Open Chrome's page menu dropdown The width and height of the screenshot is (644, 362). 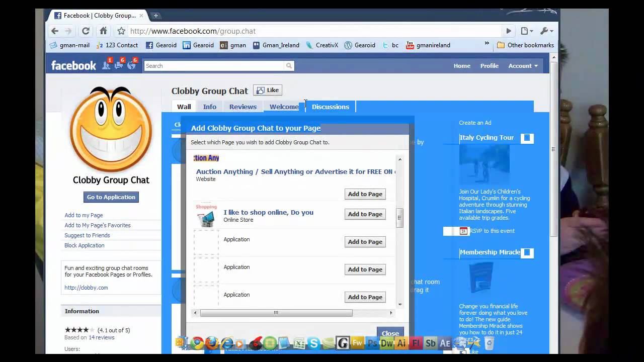526,31
